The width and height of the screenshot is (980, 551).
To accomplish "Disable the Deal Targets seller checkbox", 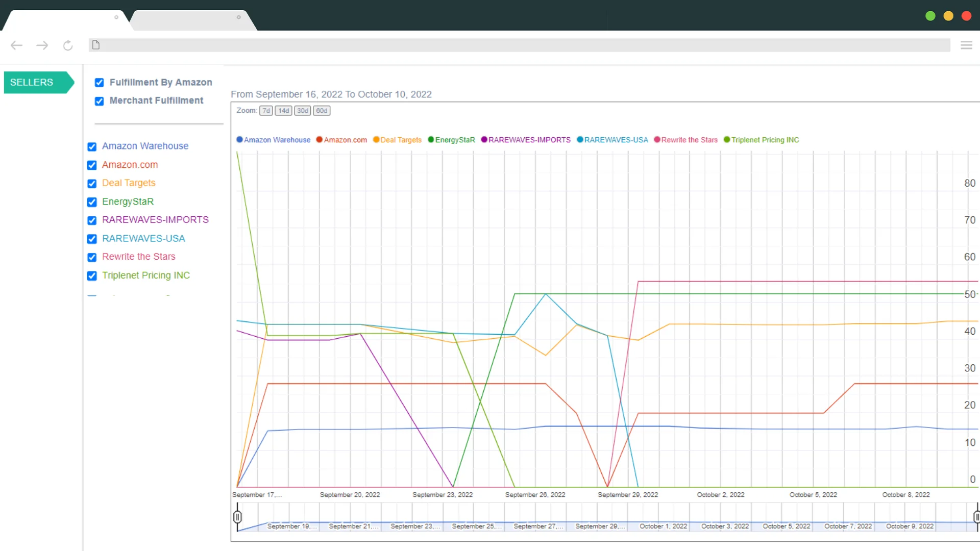I will tap(91, 183).
